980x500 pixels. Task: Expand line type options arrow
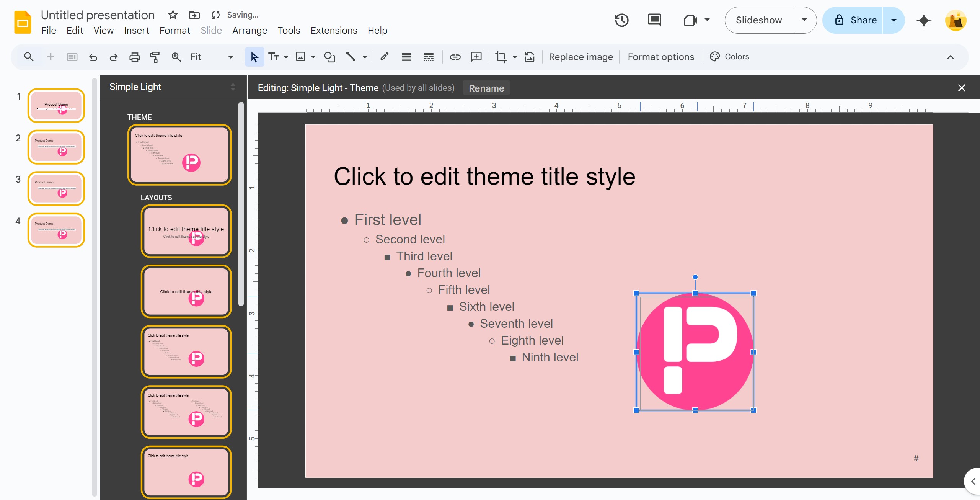[365, 57]
